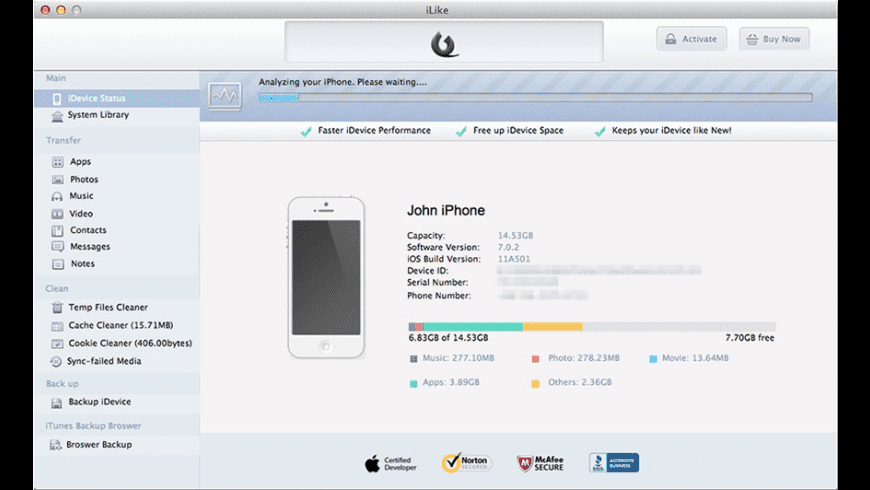Click the Apps grid icon
870x490 pixels.
pyautogui.click(x=58, y=162)
